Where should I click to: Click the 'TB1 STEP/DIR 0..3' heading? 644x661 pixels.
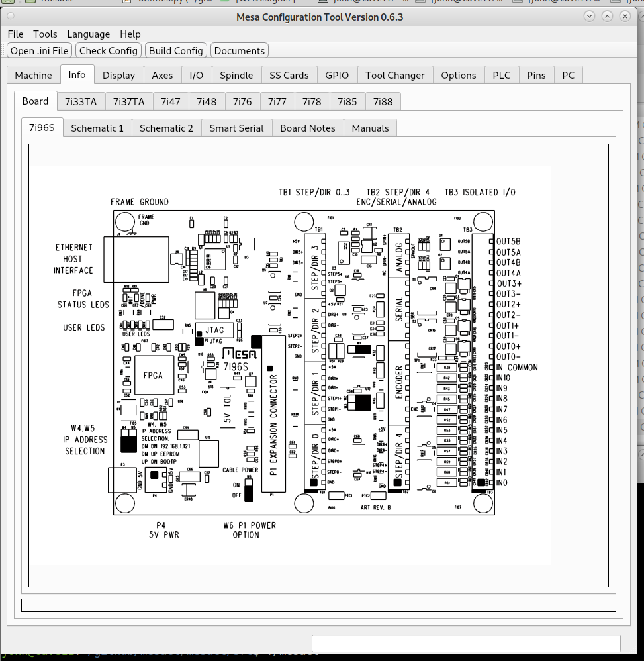(314, 192)
